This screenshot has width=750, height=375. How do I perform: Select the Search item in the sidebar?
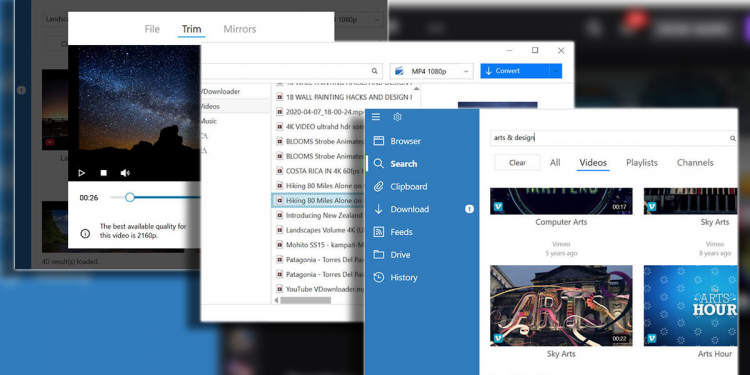(396, 164)
